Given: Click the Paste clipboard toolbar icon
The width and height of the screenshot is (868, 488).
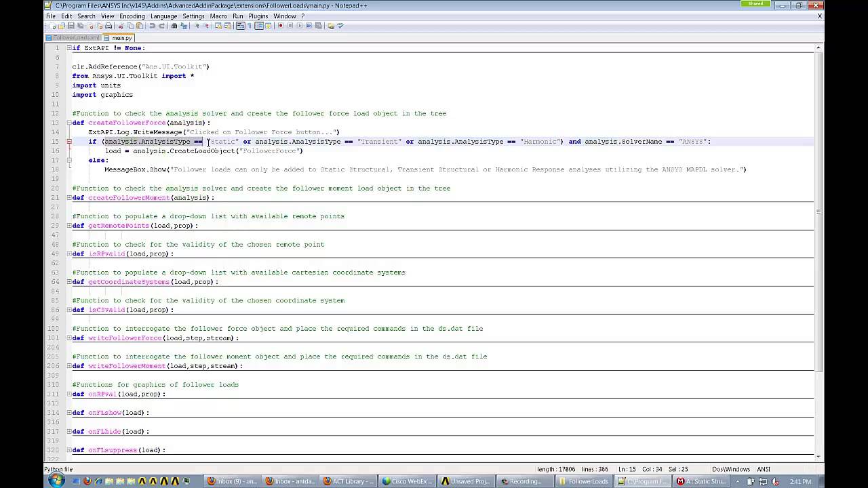Looking at the screenshot, I should click(139, 26).
